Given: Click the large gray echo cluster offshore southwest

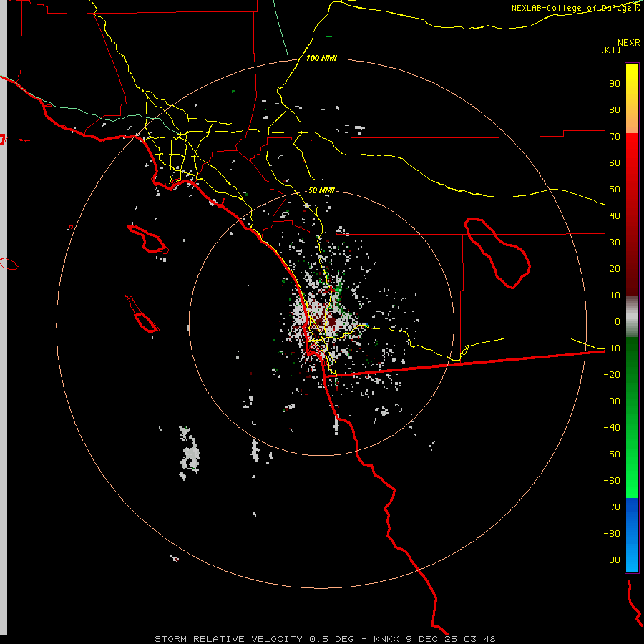Looking at the screenshot, I should point(190,453).
